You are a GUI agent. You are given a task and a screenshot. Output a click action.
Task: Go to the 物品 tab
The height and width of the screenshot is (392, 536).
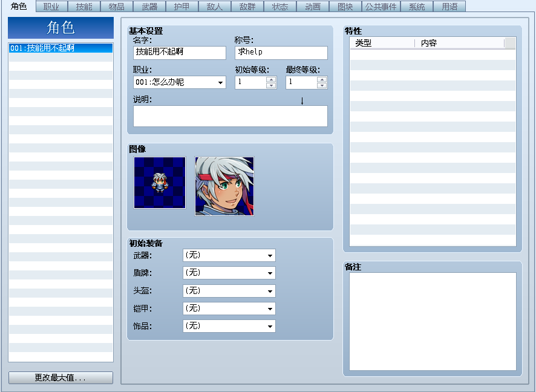[117, 7]
